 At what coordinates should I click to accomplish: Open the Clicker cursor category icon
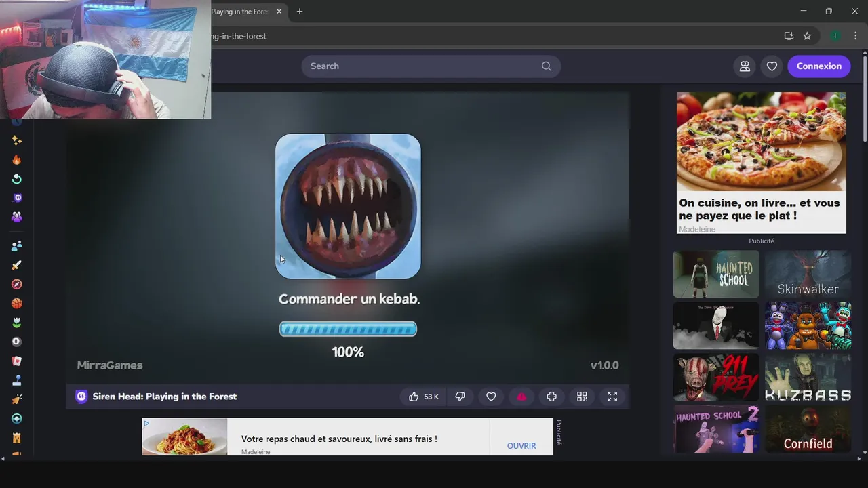click(x=17, y=400)
